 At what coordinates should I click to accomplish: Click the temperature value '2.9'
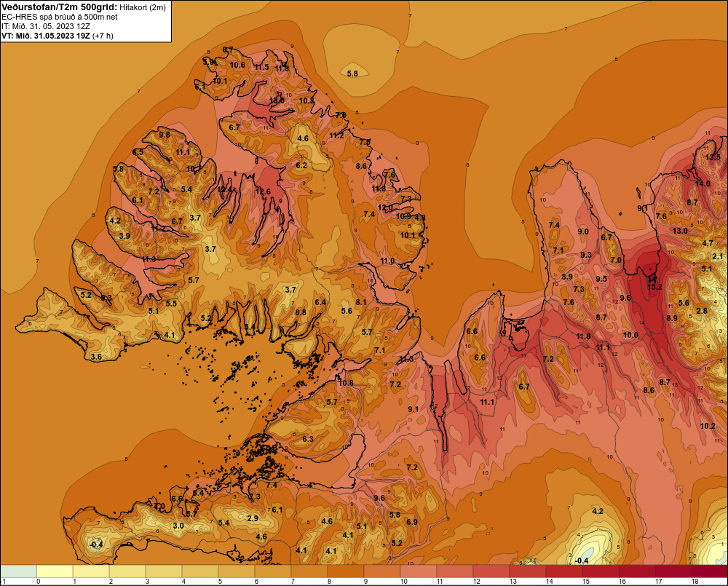point(253,518)
